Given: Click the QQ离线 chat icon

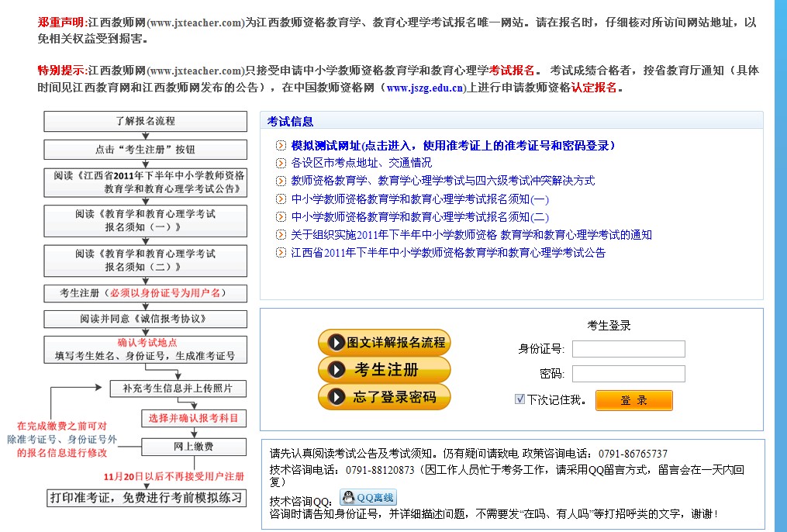Looking at the screenshot, I should point(368,498).
